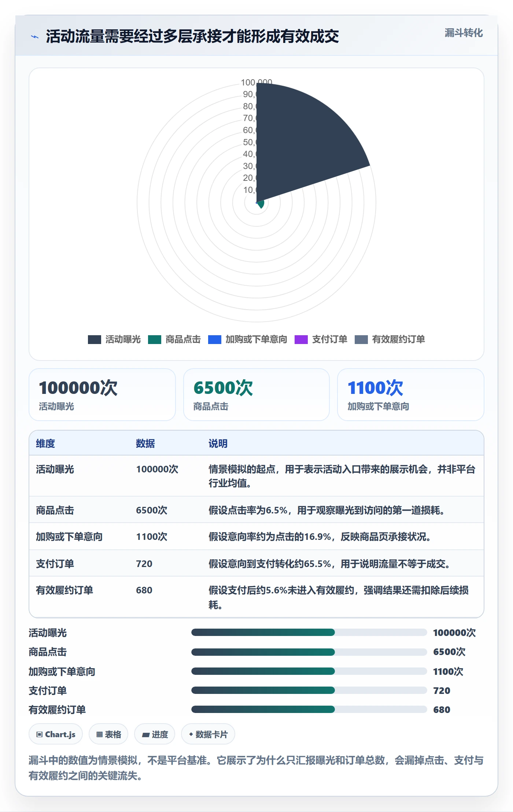Click the footnote starting with 漏斗中的数值为情景模拟
Image resolution: width=513 pixels, height=812 pixels.
256,768
